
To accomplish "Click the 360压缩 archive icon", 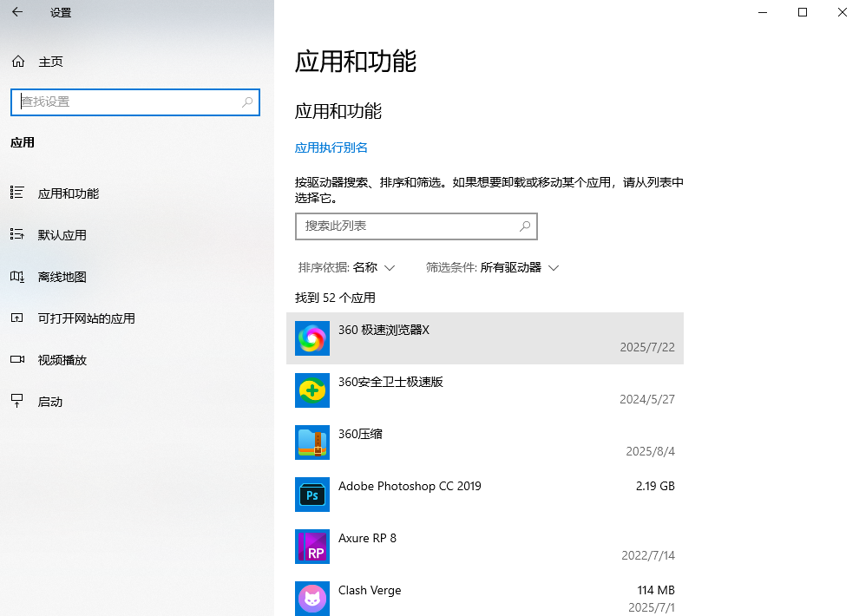I will click(311, 442).
